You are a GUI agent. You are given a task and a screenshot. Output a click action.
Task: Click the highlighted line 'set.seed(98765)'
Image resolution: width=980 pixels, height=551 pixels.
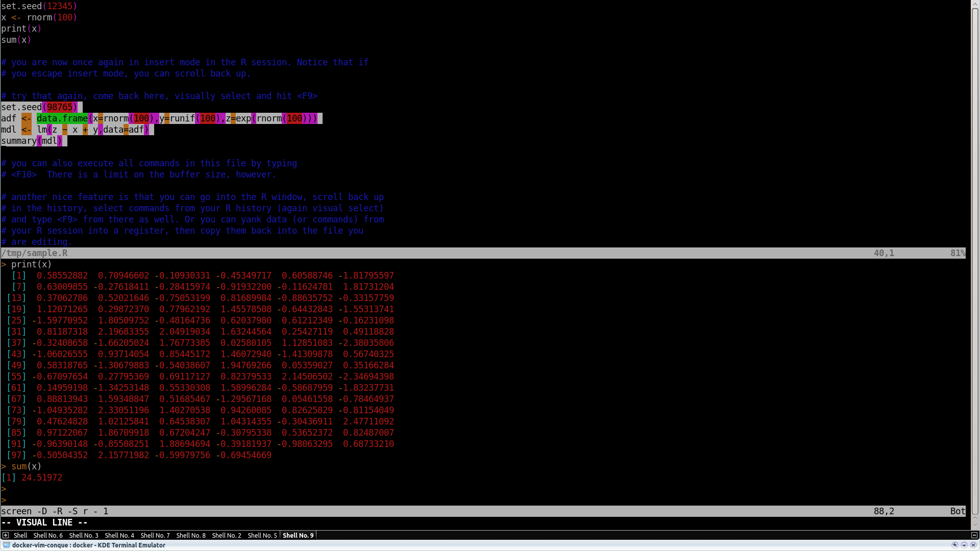tap(41, 107)
